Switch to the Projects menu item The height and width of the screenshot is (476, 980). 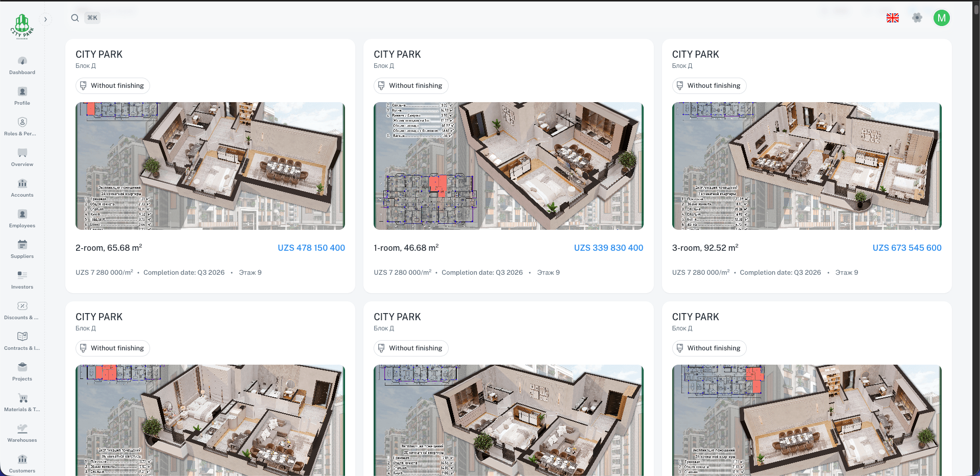coord(22,367)
